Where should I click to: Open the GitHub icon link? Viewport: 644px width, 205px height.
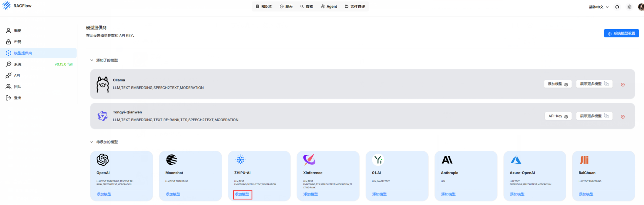click(617, 7)
